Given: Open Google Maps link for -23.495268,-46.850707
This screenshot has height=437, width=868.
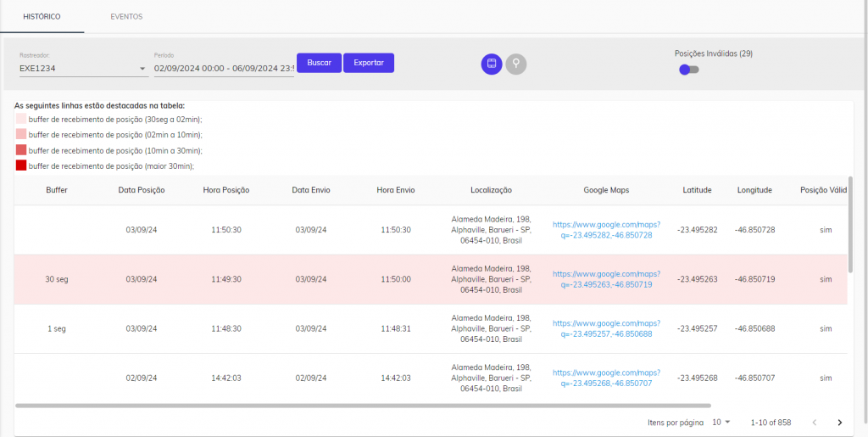Looking at the screenshot, I should coord(606,378).
